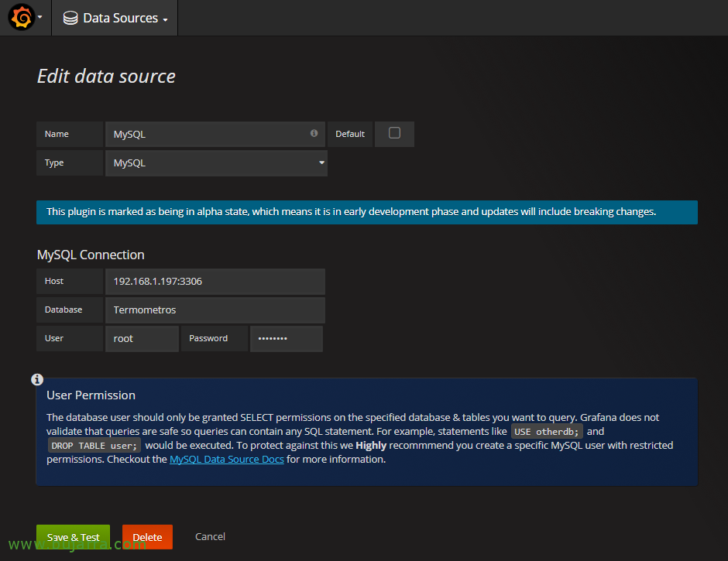Screen dimensions: 728x561
Task: Click the 'Password' field label
Action: [x=215, y=339]
